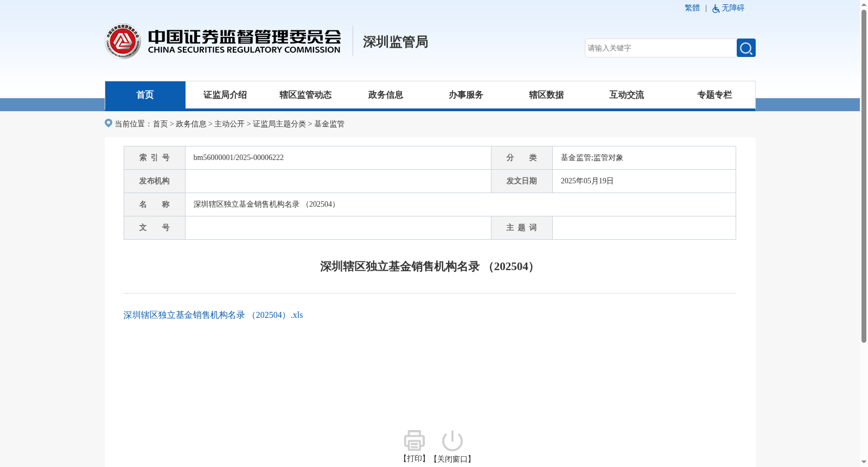The image size is (868, 467).
Task: Click the CSRC red logo emblem
Action: [x=123, y=41]
